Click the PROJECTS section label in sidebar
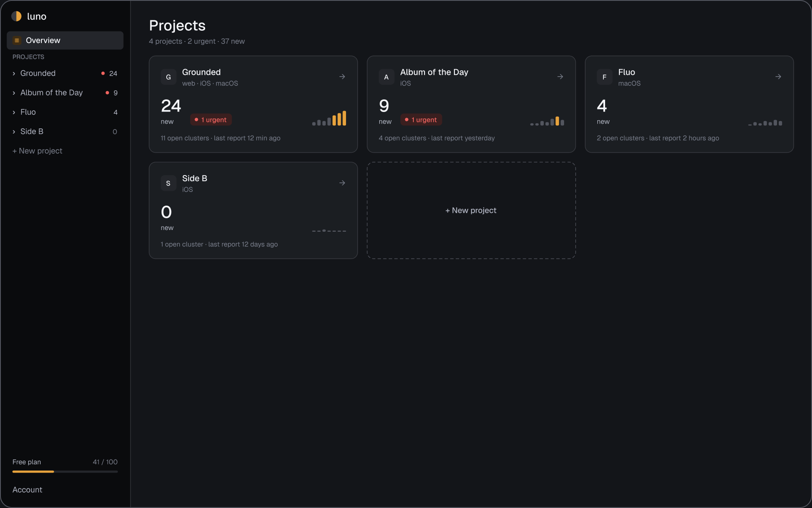Viewport: 812px width, 508px height. (29, 57)
